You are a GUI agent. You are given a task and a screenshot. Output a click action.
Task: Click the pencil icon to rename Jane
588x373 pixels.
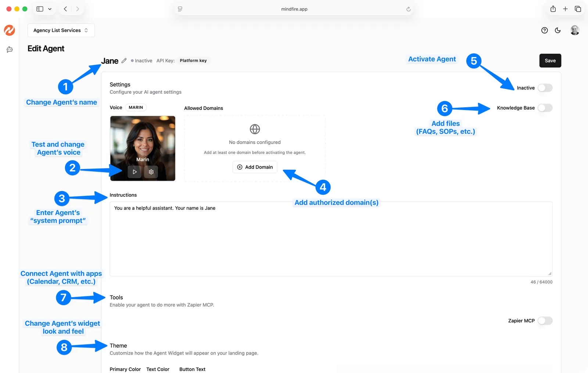tap(124, 61)
